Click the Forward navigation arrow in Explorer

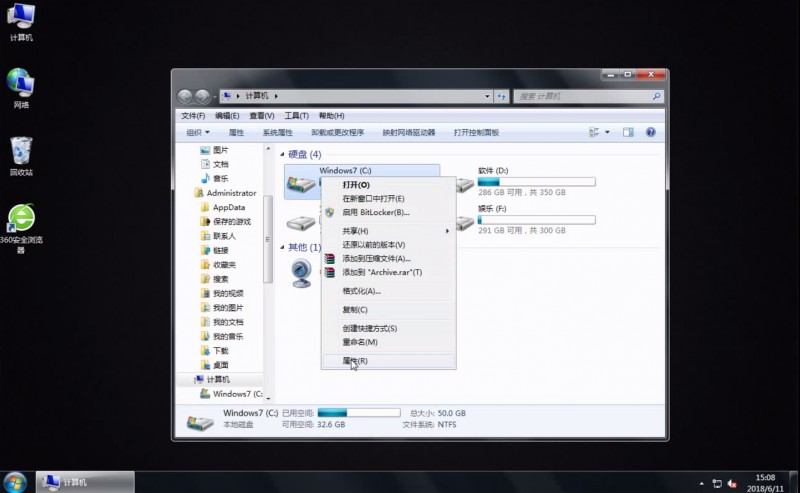point(203,96)
